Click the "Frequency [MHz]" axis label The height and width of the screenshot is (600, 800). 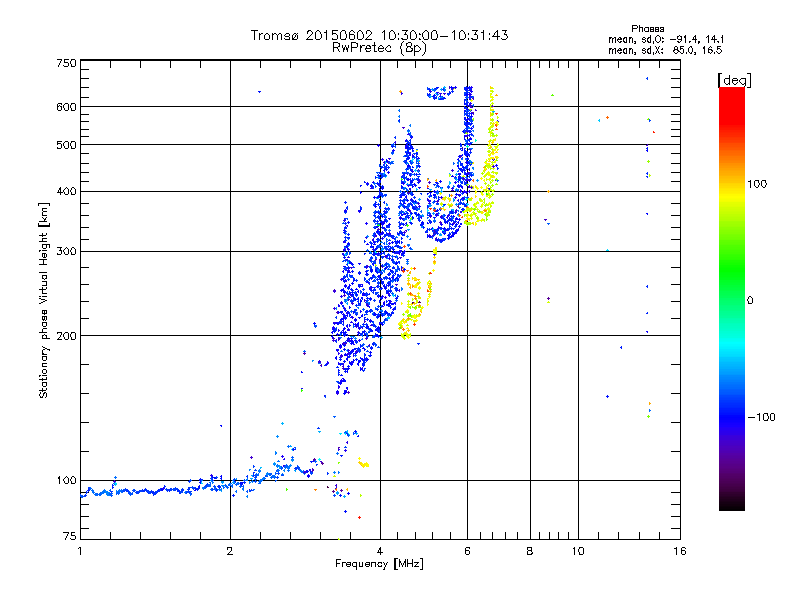pos(379,564)
